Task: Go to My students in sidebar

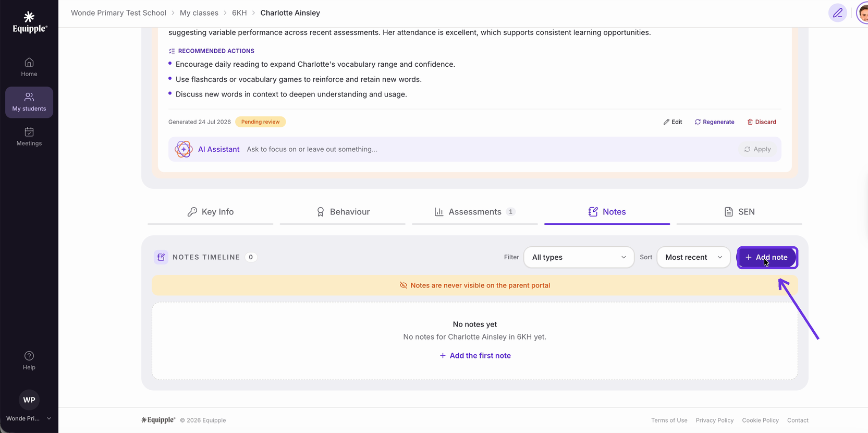Action: tap(29, 102)
